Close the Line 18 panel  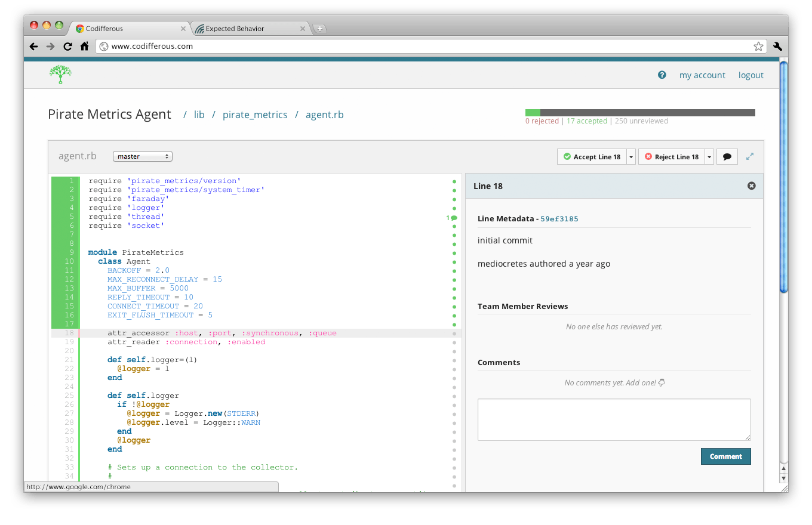[752, 186]
